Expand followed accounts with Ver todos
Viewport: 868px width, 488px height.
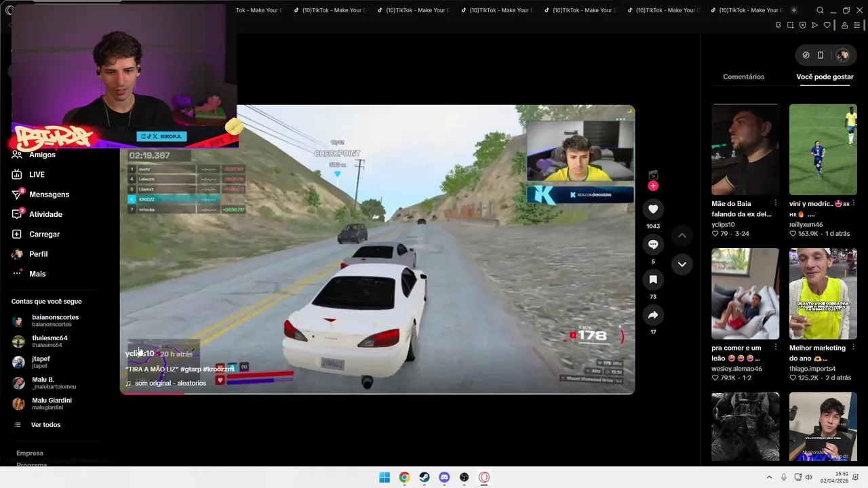point(45,425)
